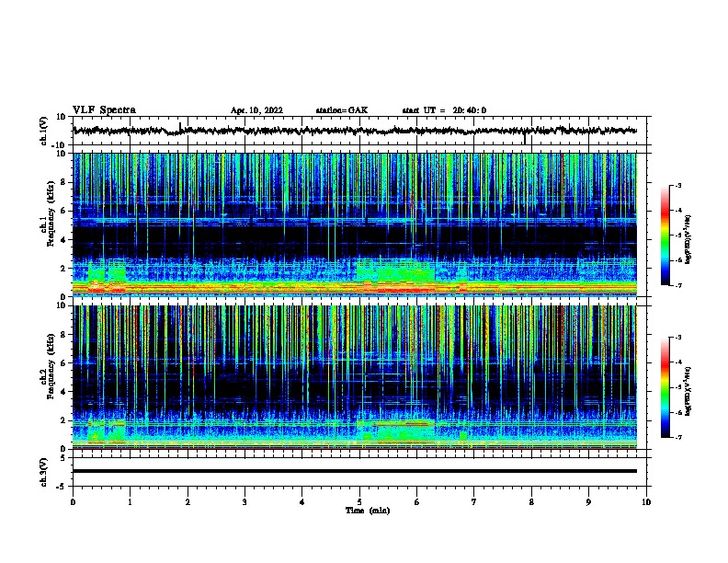Image resolution: width=728 pixels, height=563 pixels.
Task: Click the time axis tick label "3"
Action: [x=245, y=502]
